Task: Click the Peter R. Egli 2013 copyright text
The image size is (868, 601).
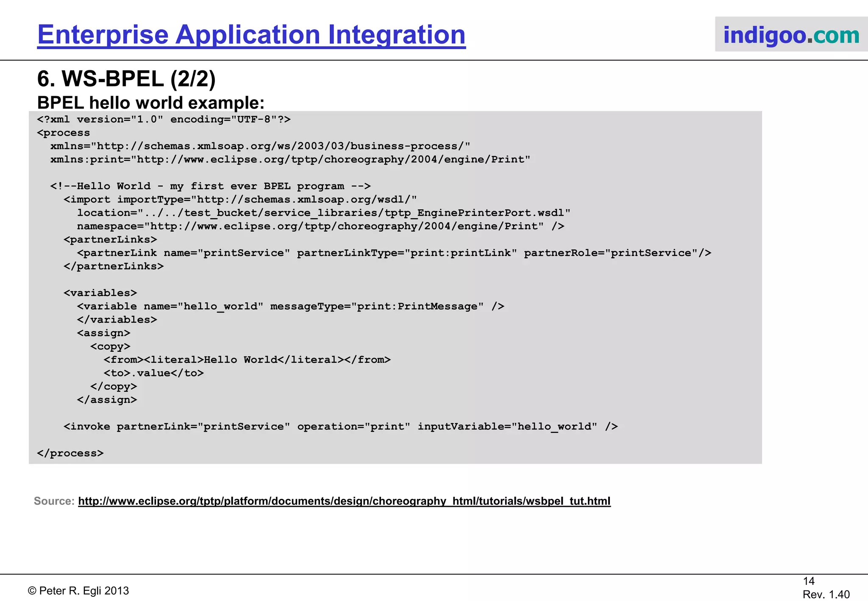Action: coord(78,591)
